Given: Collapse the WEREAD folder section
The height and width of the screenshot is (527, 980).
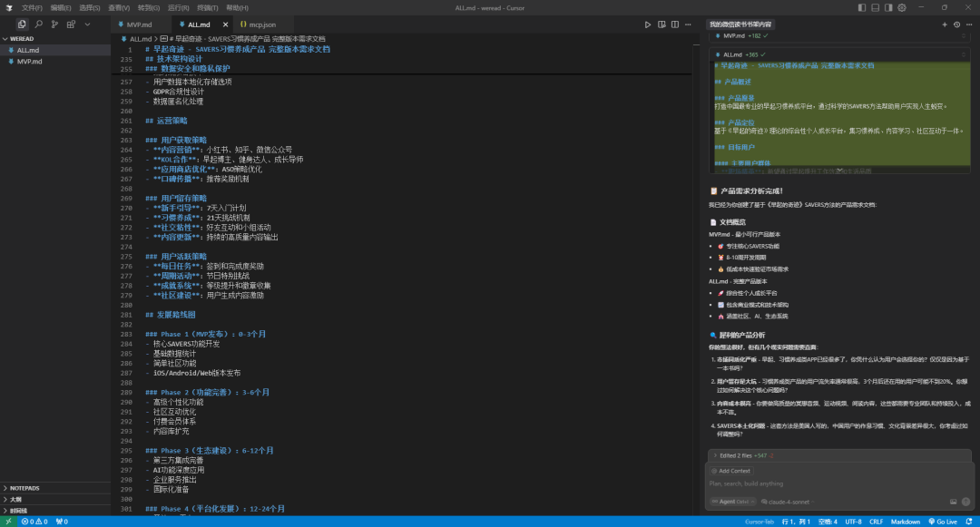Looking at the screenshot, I should (x=55, y=39).
